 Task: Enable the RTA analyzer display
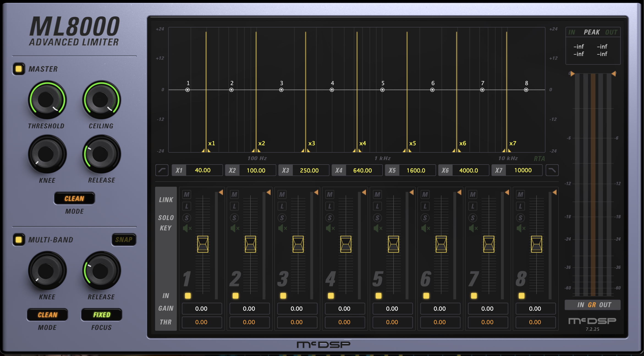(539, 159)
